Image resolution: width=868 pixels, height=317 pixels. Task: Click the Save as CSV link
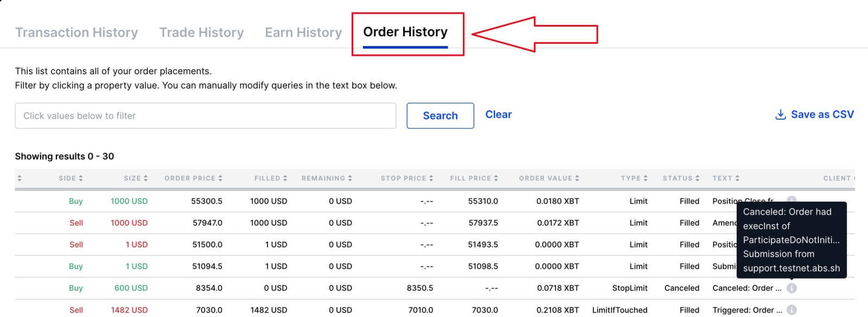(822, 115)
